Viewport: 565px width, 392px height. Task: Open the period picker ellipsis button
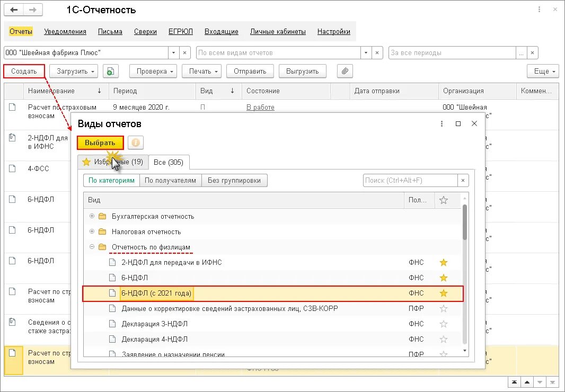tap(521, 52)
